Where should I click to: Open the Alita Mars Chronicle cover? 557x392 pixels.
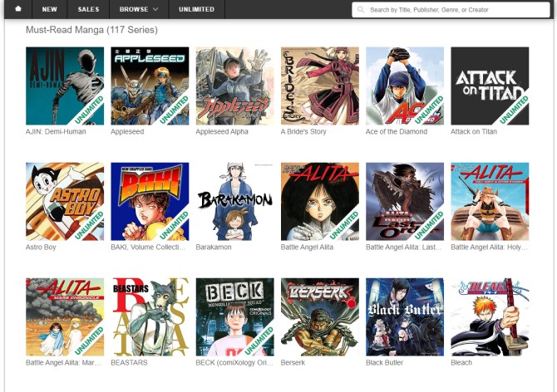point(65,317)
